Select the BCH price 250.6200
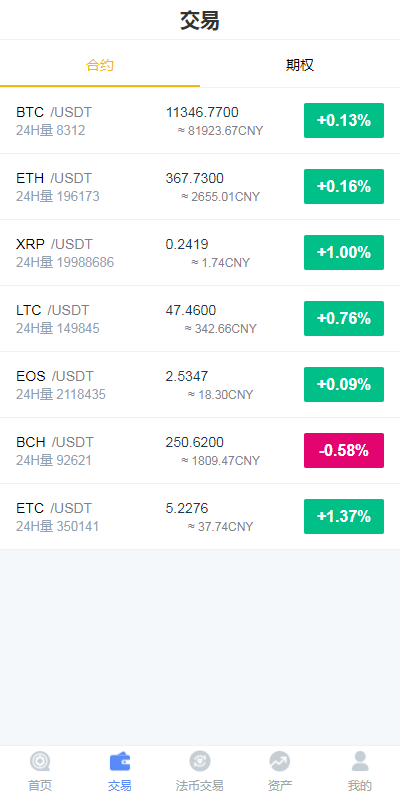This screenshot has height=796, width=400. point(194,442)
